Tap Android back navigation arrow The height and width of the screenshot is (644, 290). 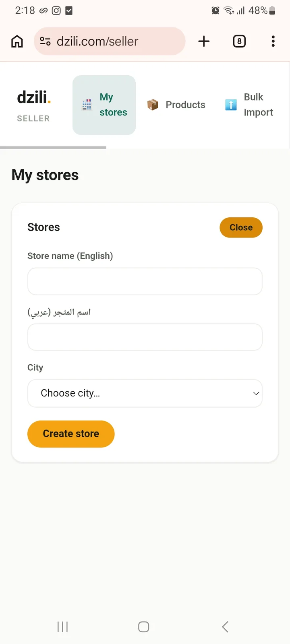(225, 627)
